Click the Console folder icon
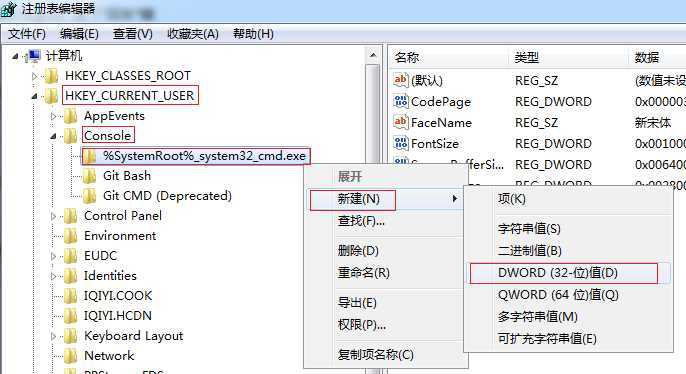Screen dimensions: 686x374 point(70,136)
